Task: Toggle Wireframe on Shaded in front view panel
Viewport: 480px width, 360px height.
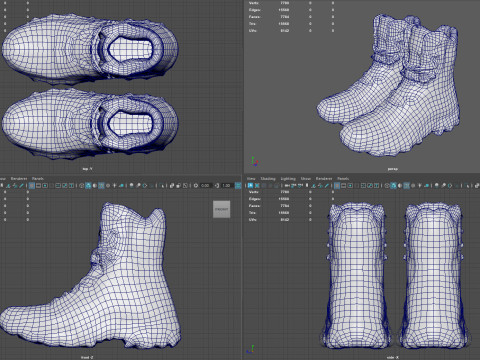Action: (101, 185)
